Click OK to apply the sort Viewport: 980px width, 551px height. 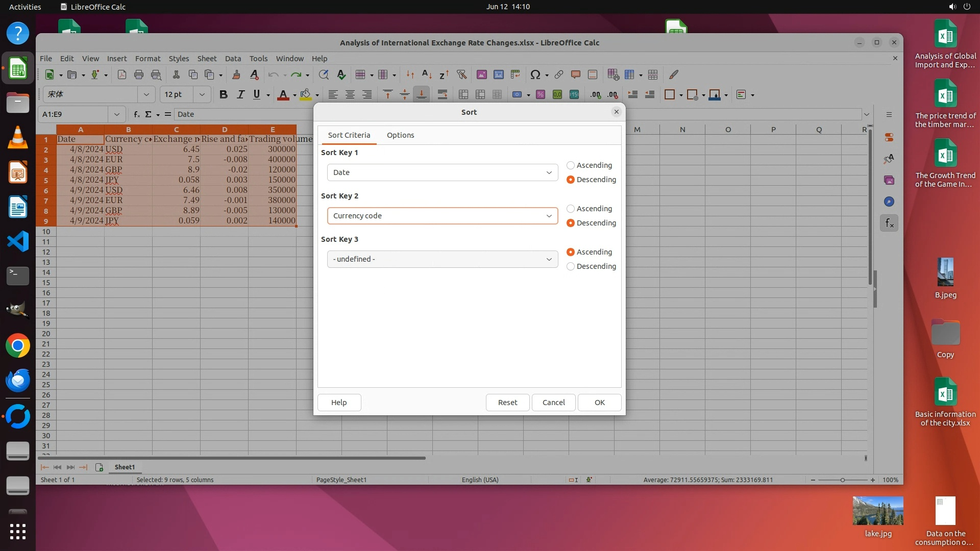tap(599, 403)
